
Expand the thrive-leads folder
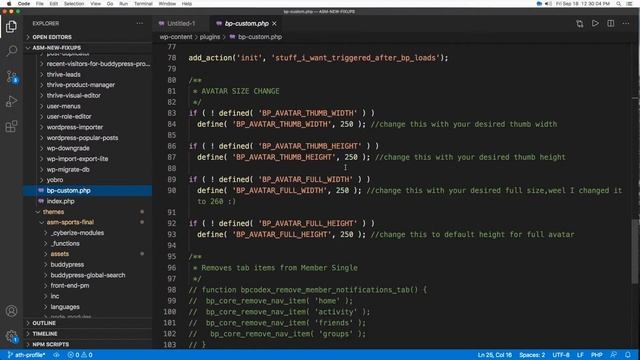[x=88, y=75]
